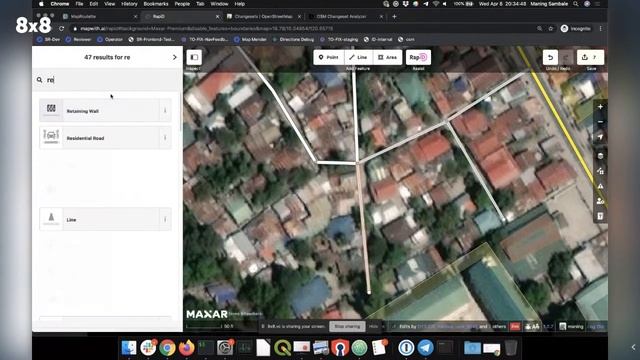This screenshot has width=640, height=360.
Task: Toggle the Inspect sidebar panel icon
Action: 194,57
